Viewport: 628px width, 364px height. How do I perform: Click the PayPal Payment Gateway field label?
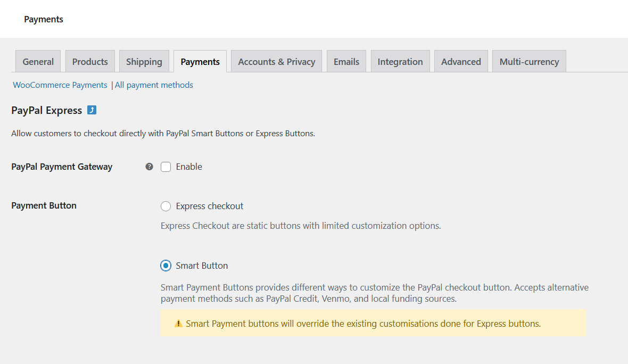(x=62, y=167)
